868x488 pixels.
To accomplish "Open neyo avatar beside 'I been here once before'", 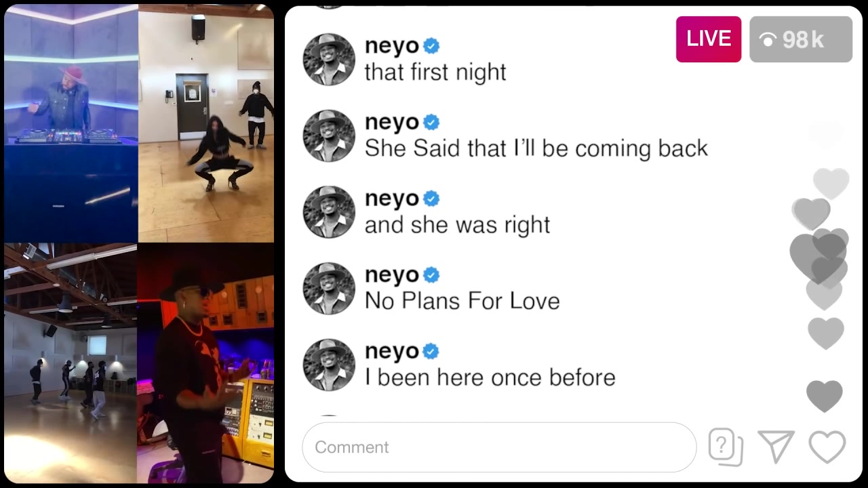I will [x=329, y=365].
